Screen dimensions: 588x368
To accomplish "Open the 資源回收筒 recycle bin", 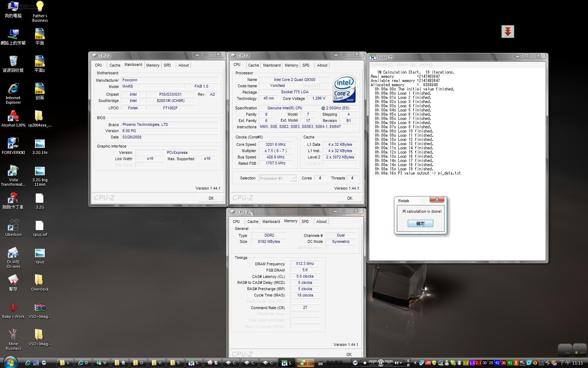I will pyautogui.click(x=13, y=64).
